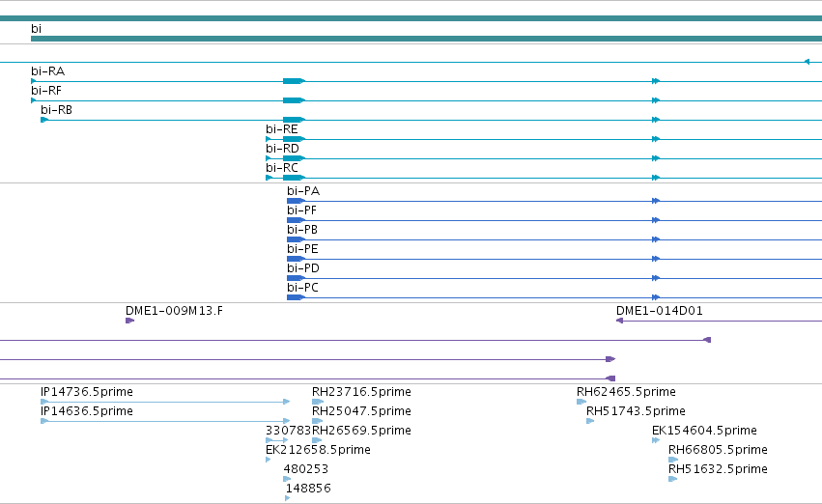Click the bi-PE protein label
The height and width of the screenshot is (504, 822).
point(302,249)
